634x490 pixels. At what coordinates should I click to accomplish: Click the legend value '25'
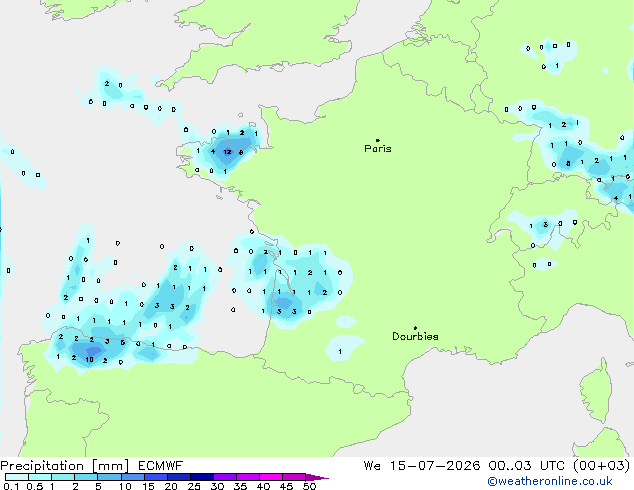coord(194,486)
